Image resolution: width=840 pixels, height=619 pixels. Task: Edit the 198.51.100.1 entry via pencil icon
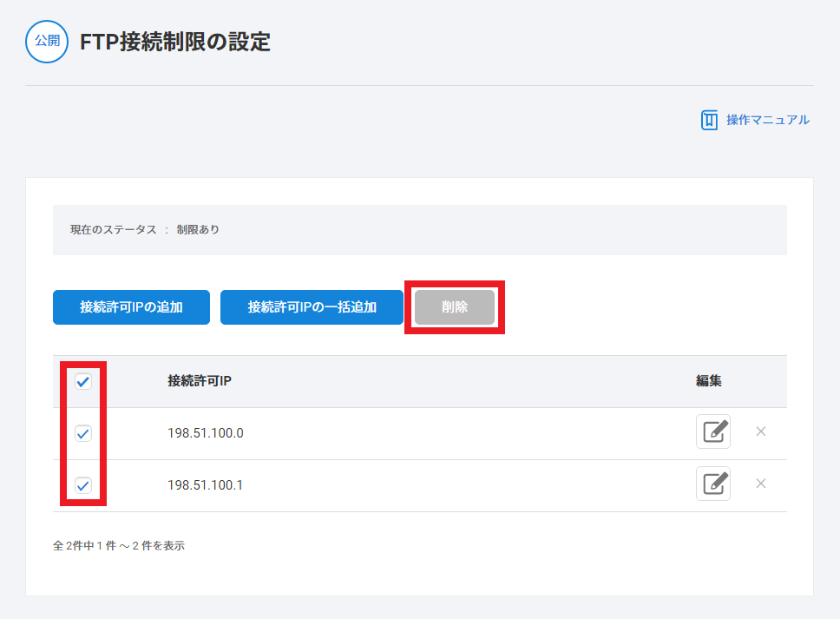[712, 484]
